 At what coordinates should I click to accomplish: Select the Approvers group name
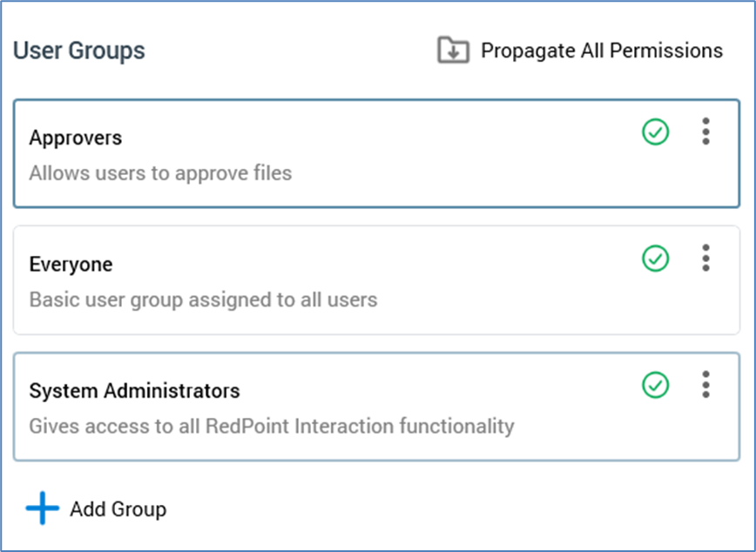(x=76, y=138)
